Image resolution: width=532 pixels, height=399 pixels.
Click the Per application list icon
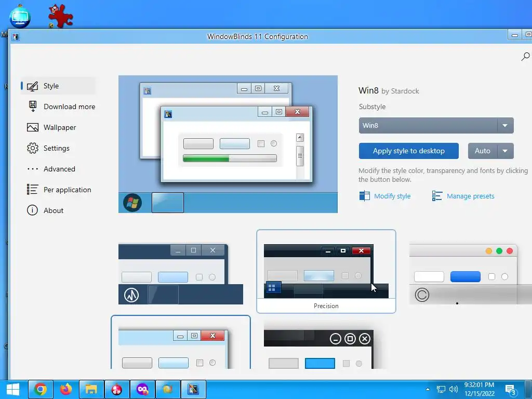point(32,189)
